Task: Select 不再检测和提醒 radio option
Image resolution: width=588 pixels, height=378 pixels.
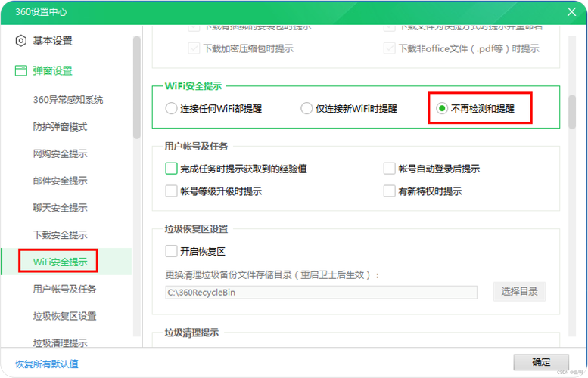Action: click(442, 109)
